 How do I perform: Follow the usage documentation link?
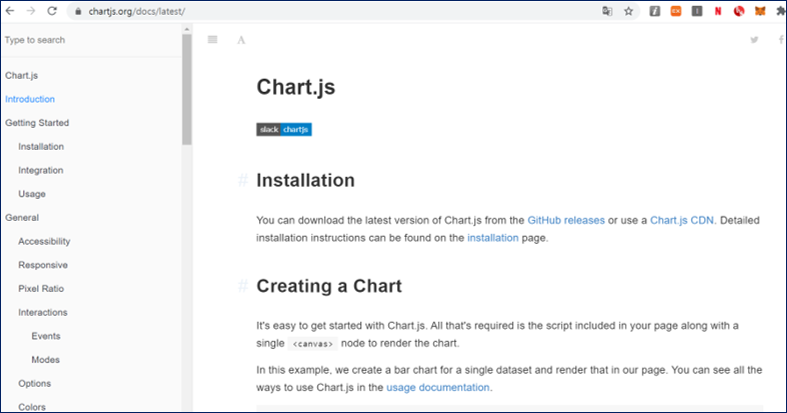[438, 387]
